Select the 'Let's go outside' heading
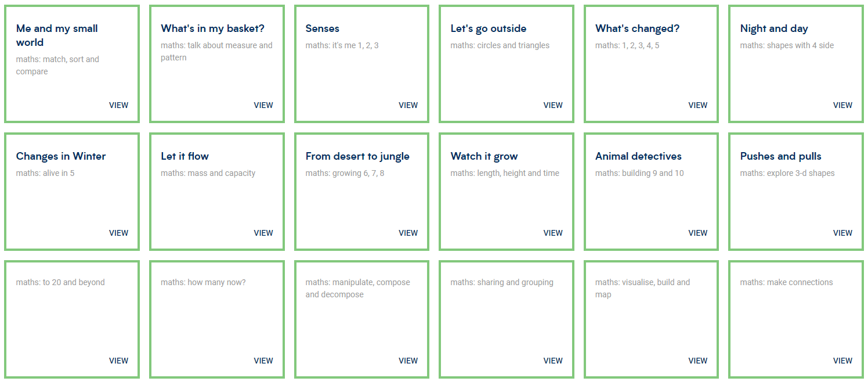 click(x=488, y=28)
